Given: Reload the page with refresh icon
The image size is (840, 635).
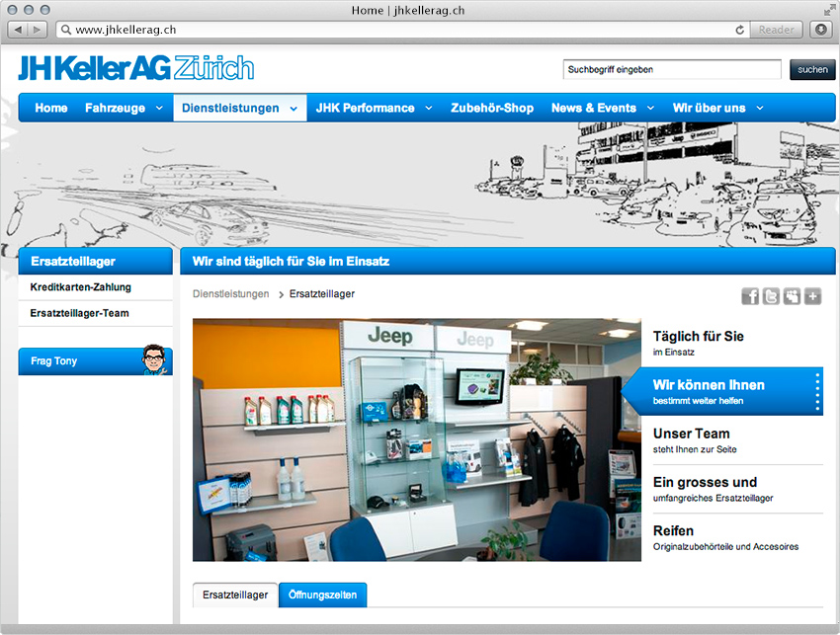Looking at the screenshot, I should point(740,30).
